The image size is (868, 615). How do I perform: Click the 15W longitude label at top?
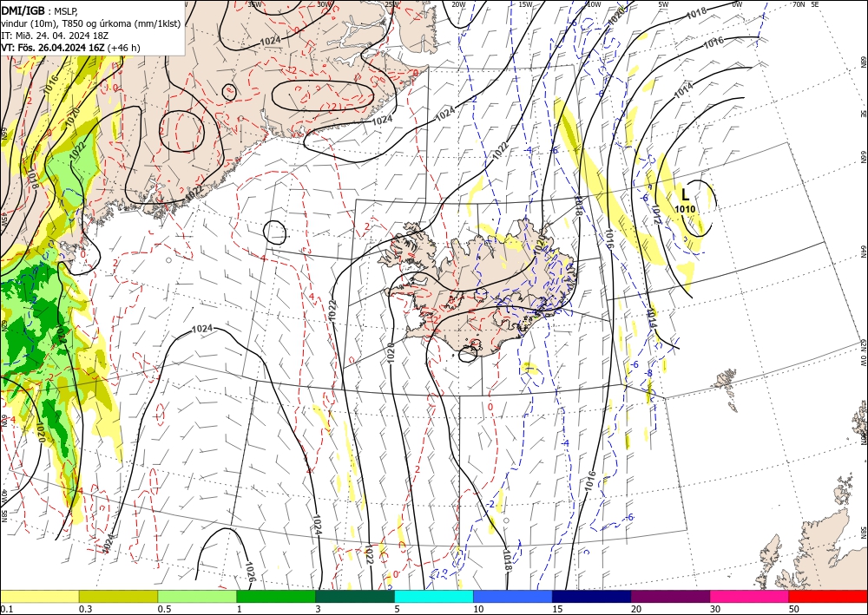point(526,3)
